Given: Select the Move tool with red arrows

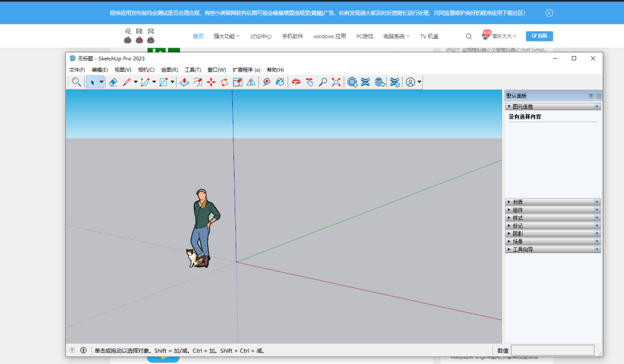Looking at the screenshot, I should pos(211,82).
